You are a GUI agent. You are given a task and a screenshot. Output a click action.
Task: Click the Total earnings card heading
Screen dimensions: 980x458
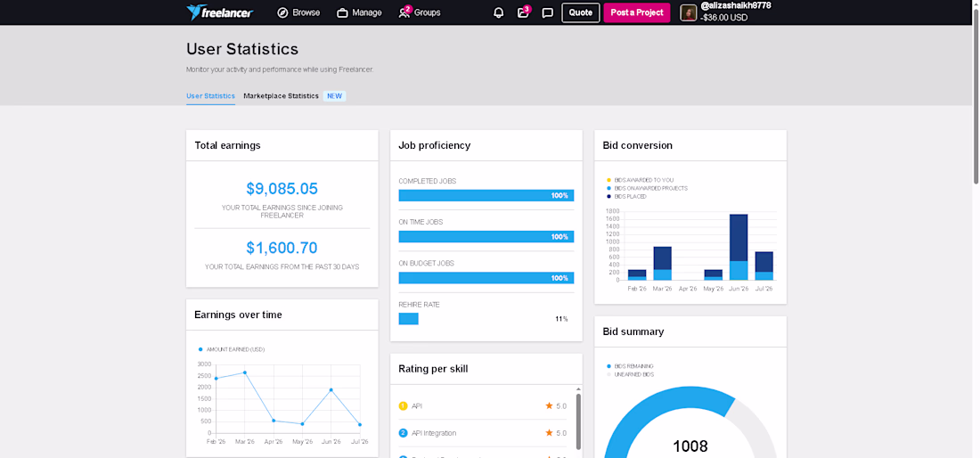click(227, 145)
